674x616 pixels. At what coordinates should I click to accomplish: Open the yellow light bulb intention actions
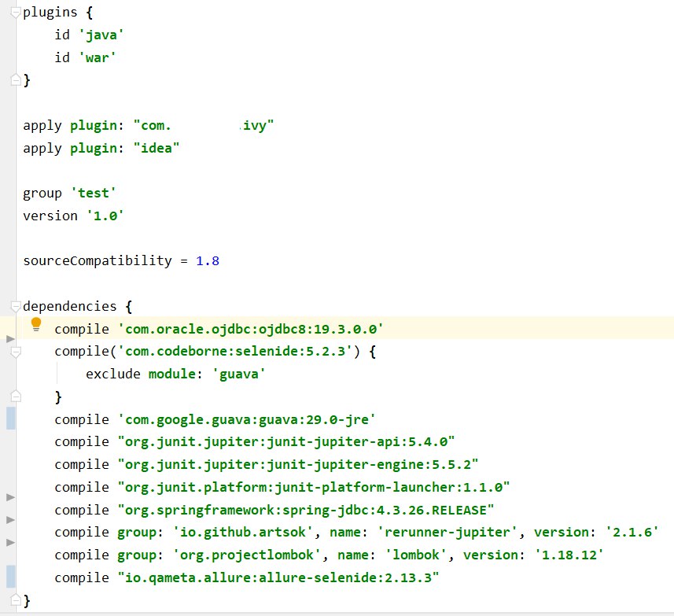click(x=36, y=325)
